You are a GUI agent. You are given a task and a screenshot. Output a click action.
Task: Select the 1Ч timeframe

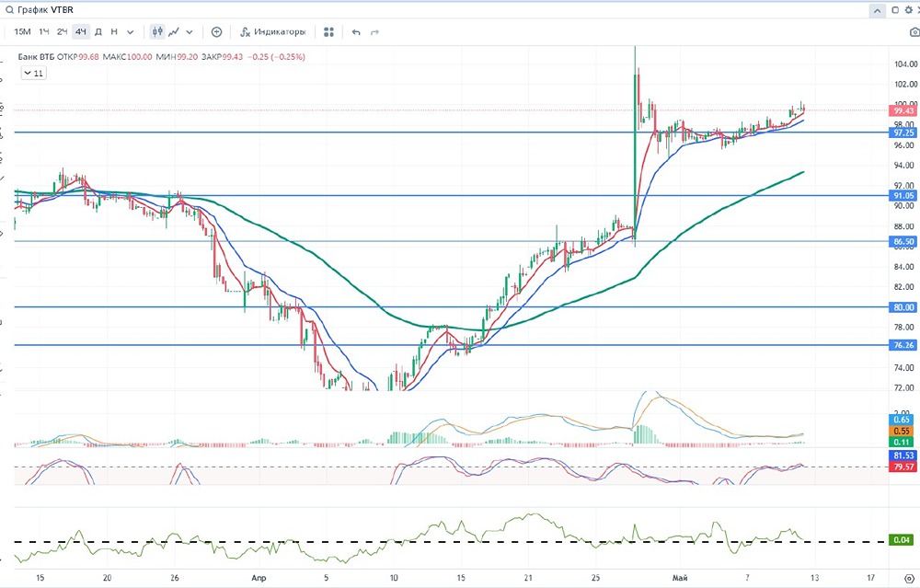point(44,31)
